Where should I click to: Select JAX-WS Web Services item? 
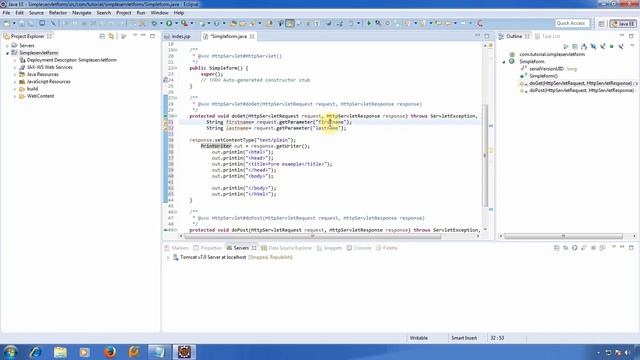pos(49,67)
